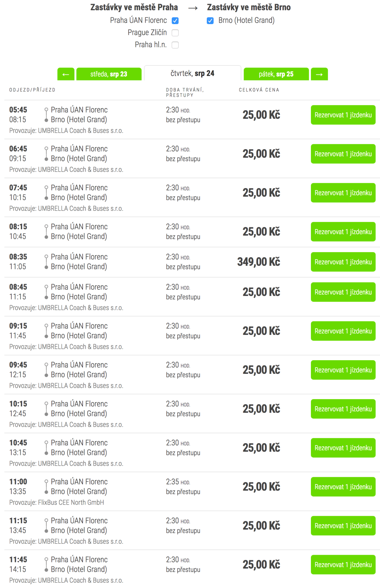This screenshot has width=380, height=588.
Task: Open the pátek, srp 25 tab
Action: (x=276, y=74)
